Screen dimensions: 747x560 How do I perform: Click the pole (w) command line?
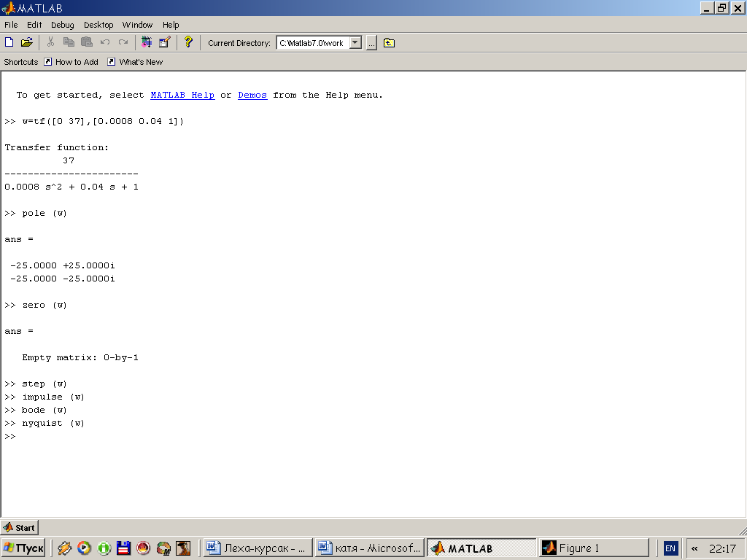(36, 213)
